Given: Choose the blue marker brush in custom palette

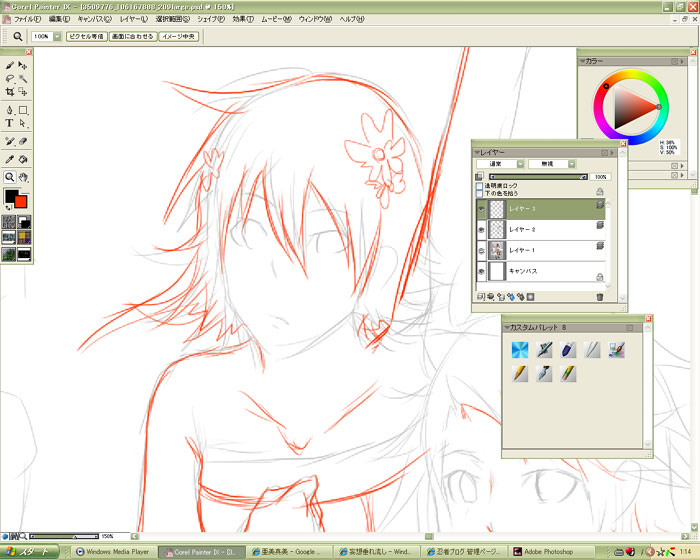Looking at the screenshot, I should coord(568,350).
